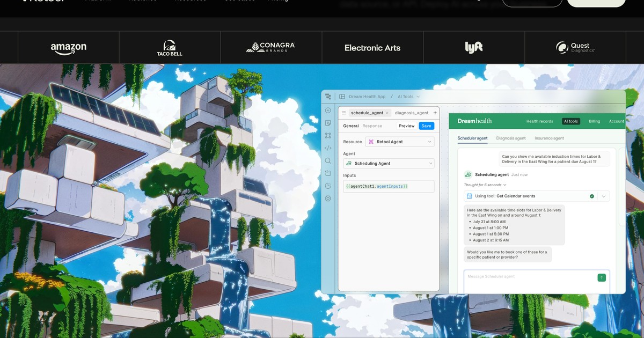
Task: Open the component tree icon in the left rail
Action: 328,136
